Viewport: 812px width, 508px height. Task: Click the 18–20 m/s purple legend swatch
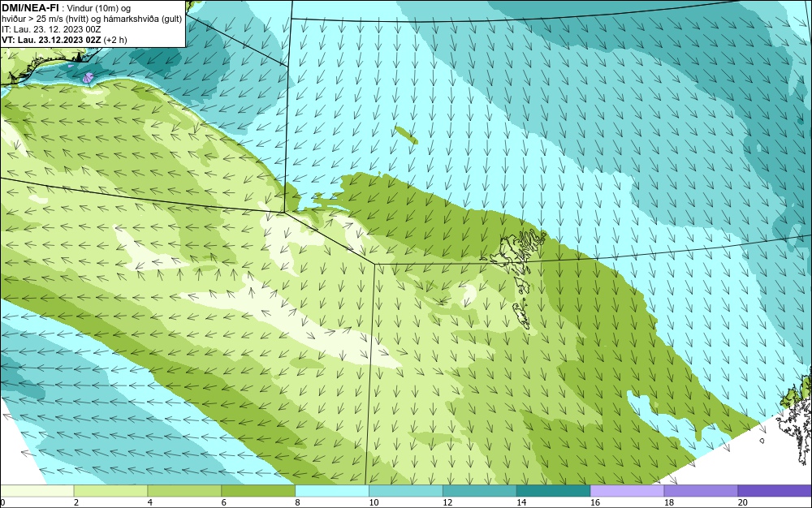click(x=702, y=491)
